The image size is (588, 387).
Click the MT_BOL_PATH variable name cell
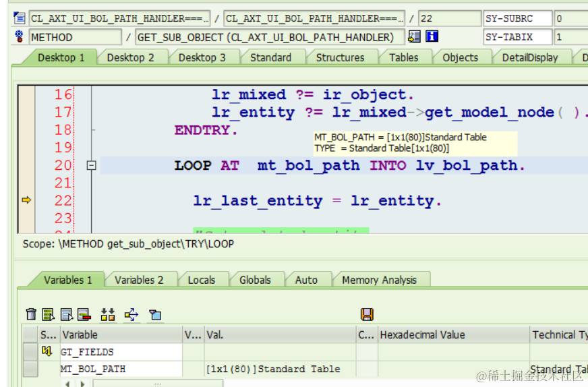tap(121, 369)
